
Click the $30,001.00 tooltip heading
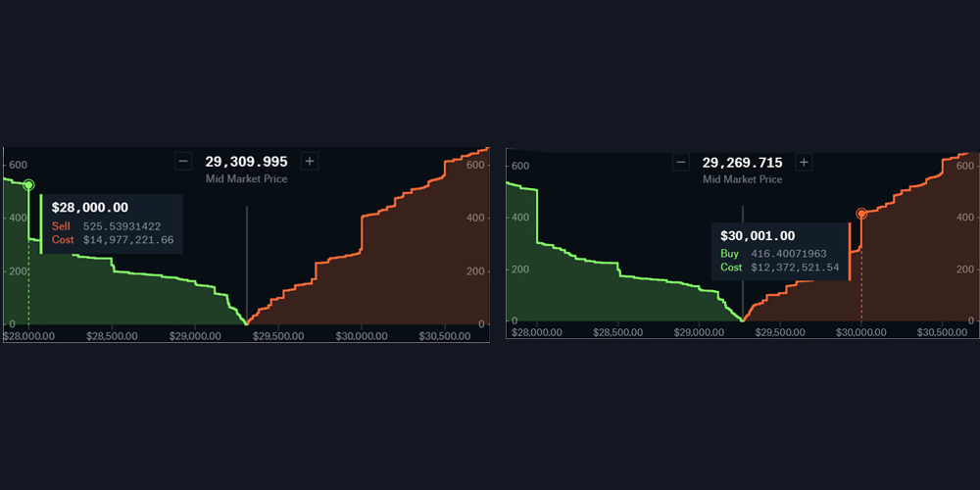[x=758, y=236]
